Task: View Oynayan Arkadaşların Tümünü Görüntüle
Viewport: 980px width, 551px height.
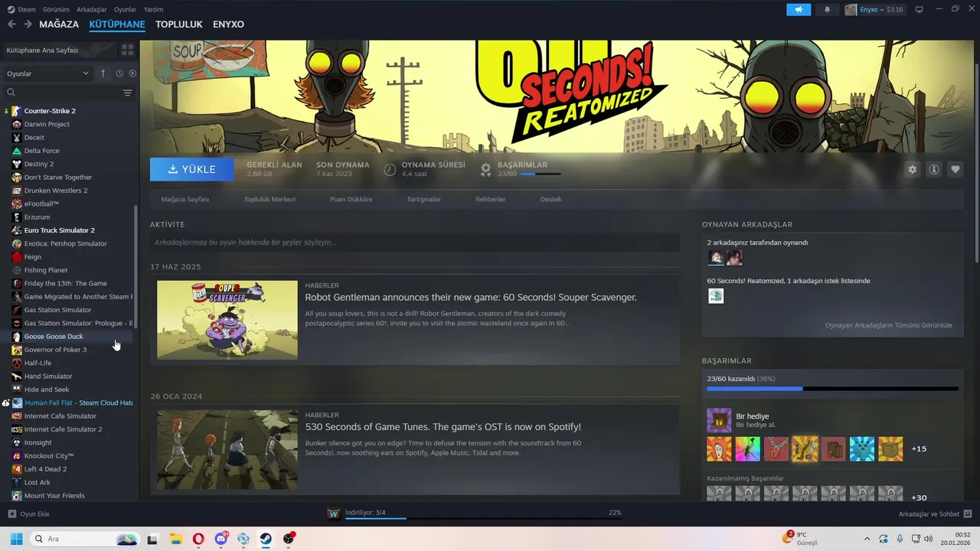Action: coord(888,325)
